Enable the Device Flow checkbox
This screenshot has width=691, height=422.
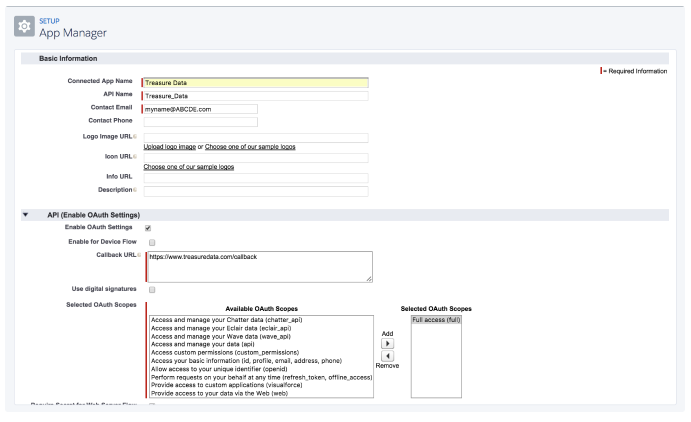[x=151, y=242]
